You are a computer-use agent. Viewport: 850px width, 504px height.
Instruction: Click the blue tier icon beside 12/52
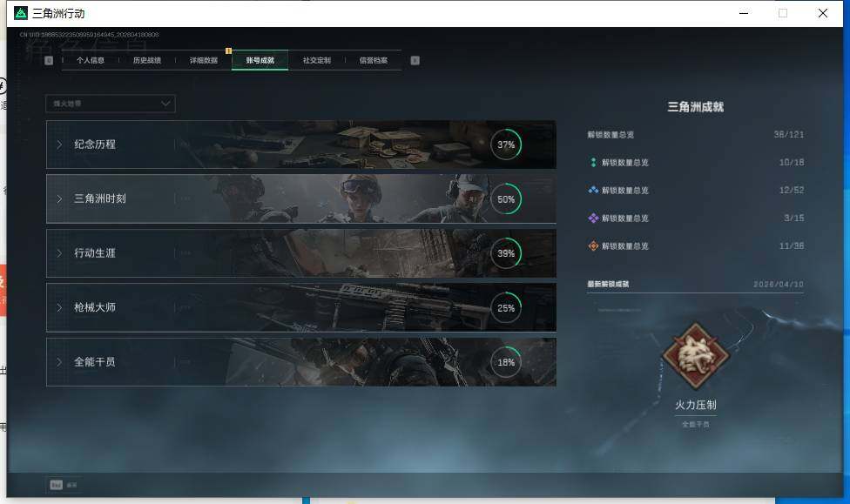(x=593, y=190)
